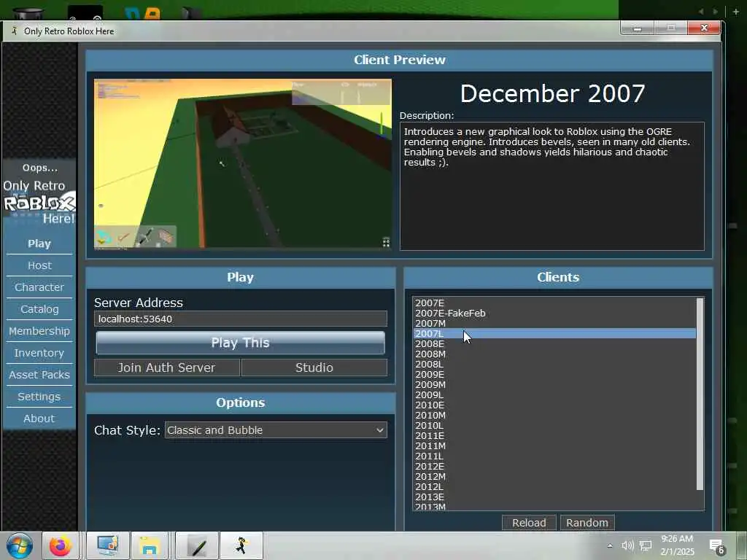Click the window title bar app icon
This screenshot has width=747, height=560.
(15, 31)
